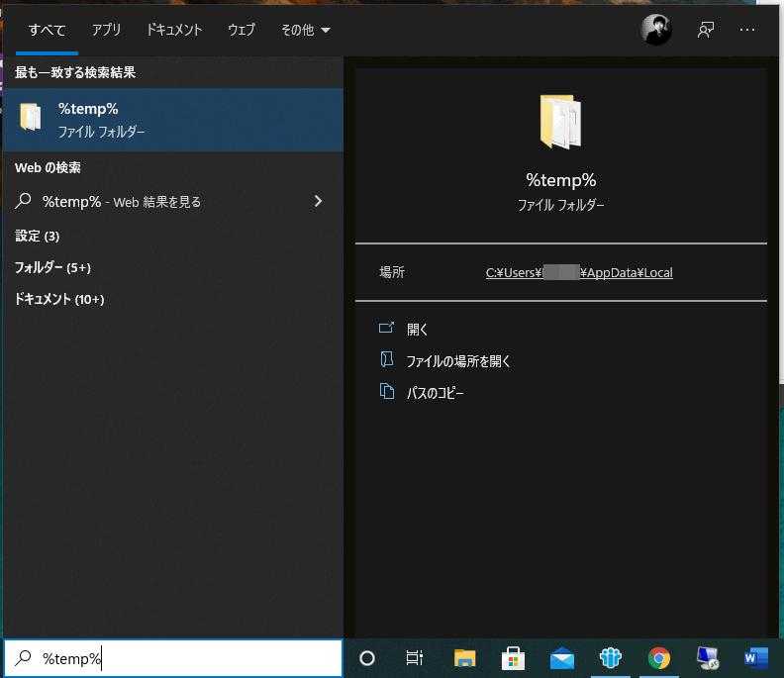Image resolution: width=784 pixels, height=678 pixels.
Task: Expand the Web results arrow for %temp%
Action: point(318,201)
